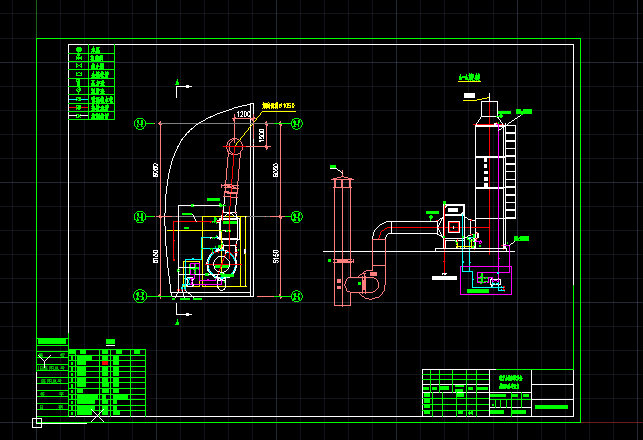Click the white label above tower outlet

[x=470, y=96]
